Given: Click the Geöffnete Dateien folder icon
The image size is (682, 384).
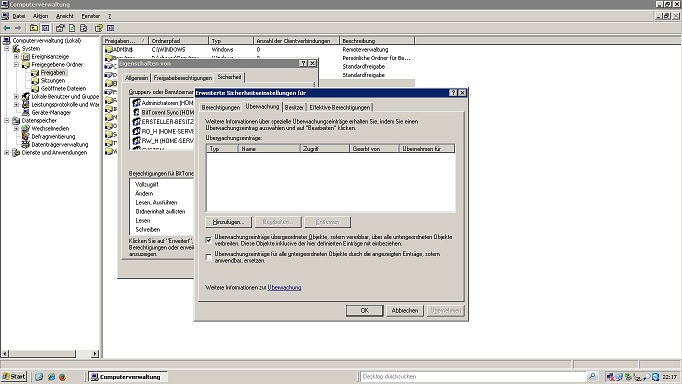Looking at the screenshot, I should 35,89.
